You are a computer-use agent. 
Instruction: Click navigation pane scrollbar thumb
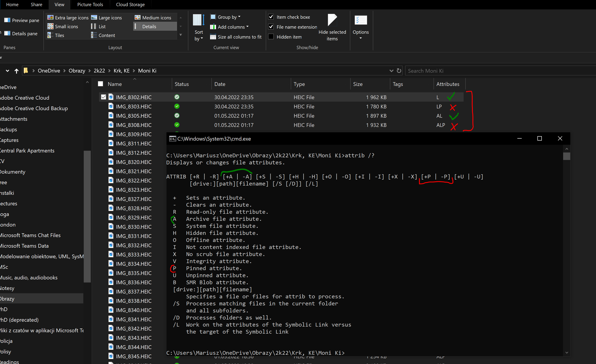click(87, 216)
